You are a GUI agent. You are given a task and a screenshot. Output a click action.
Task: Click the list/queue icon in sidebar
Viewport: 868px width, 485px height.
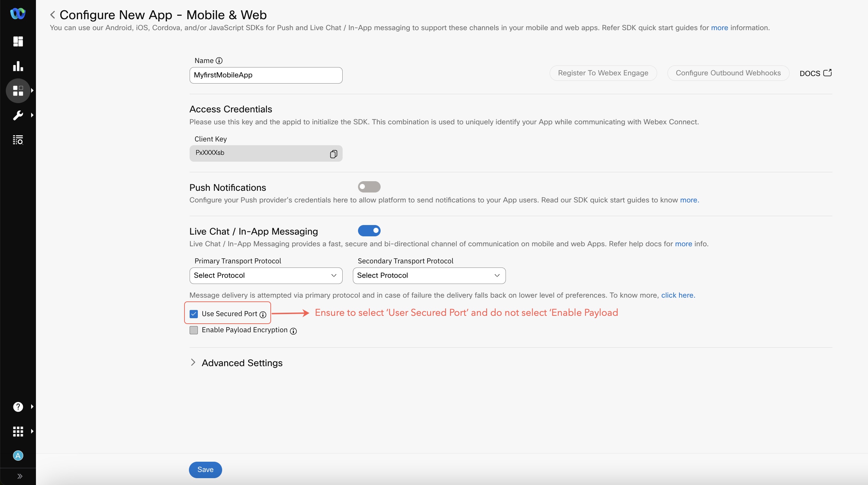pos(18,140)
